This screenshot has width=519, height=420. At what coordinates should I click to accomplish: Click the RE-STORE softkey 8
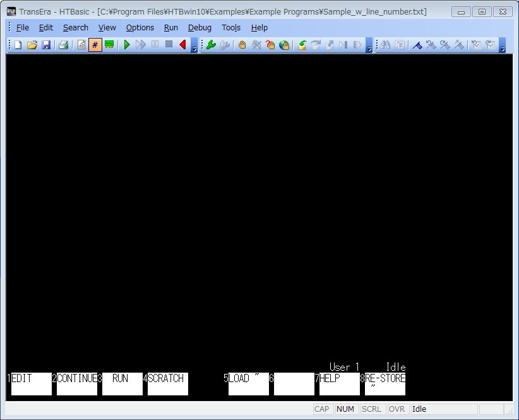(385, 384)
